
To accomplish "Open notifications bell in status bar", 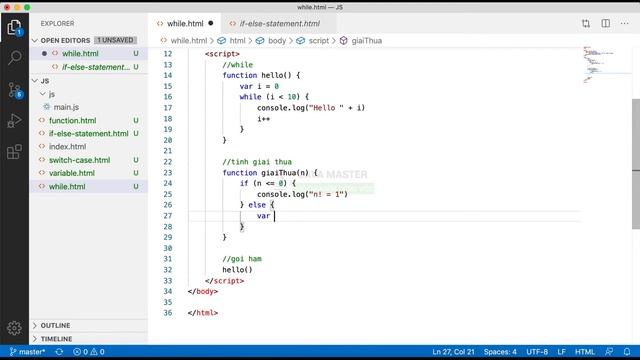I will 627,352.
